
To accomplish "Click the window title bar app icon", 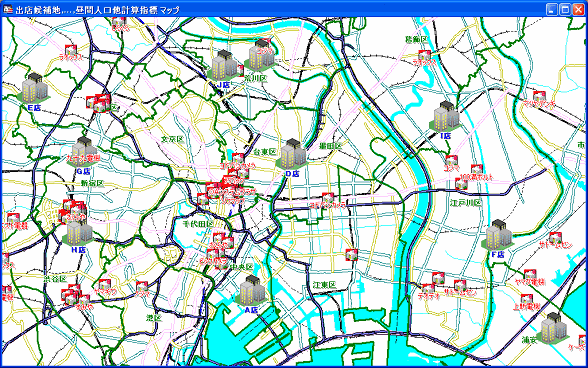I will 8,9.
